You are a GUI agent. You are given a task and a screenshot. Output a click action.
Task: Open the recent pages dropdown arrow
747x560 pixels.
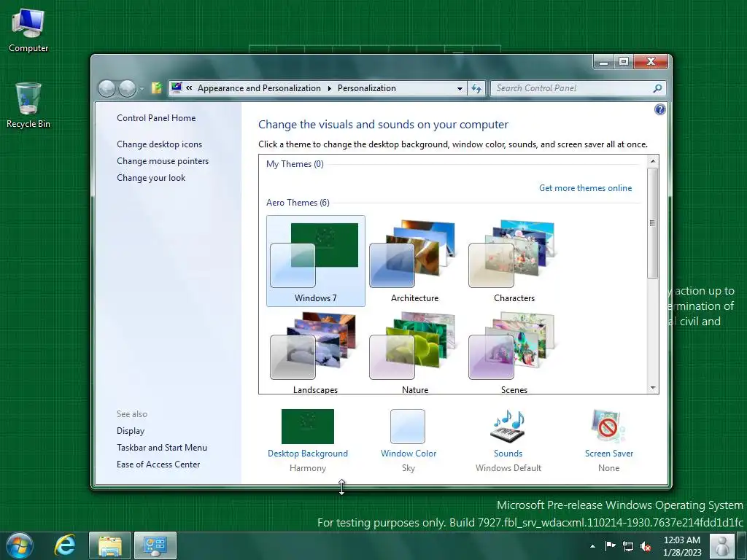pyautogui.click(x=142, y=89)
